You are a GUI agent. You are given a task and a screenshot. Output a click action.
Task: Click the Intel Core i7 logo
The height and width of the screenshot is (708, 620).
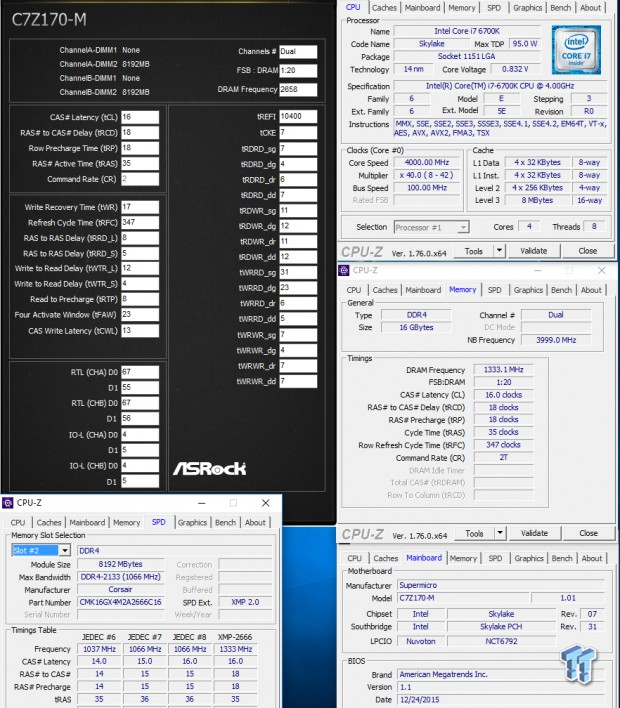pos(576,50)
